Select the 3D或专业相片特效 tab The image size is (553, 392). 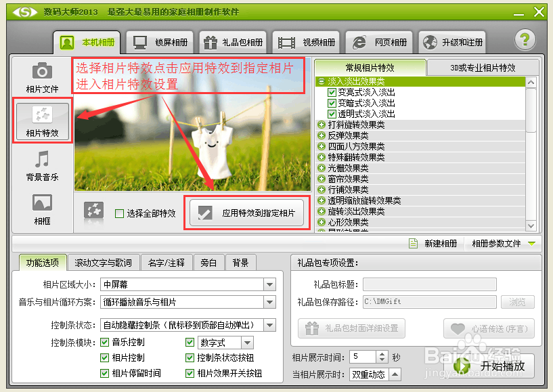pyautogui.click(x=483, y=68)
